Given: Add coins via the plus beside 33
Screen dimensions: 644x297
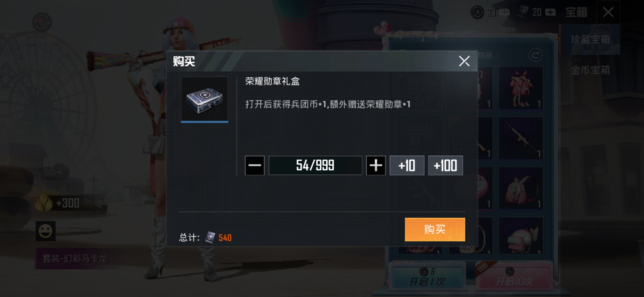Looking at the screenshot, I should tap(504, 12).
